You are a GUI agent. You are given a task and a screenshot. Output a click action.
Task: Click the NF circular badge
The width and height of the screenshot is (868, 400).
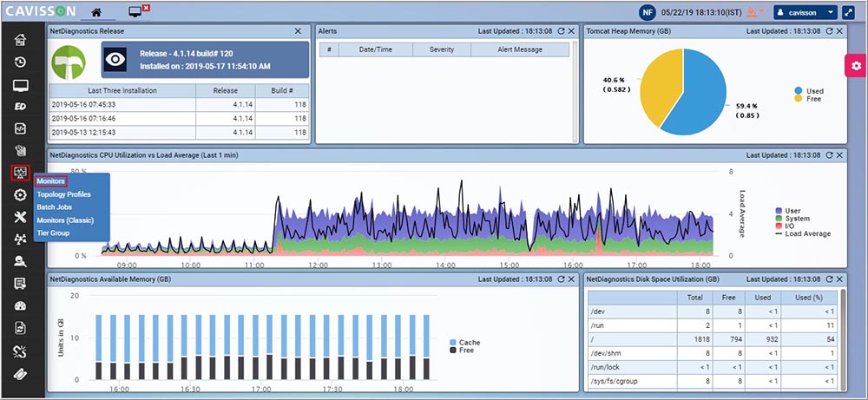point(648,12)
